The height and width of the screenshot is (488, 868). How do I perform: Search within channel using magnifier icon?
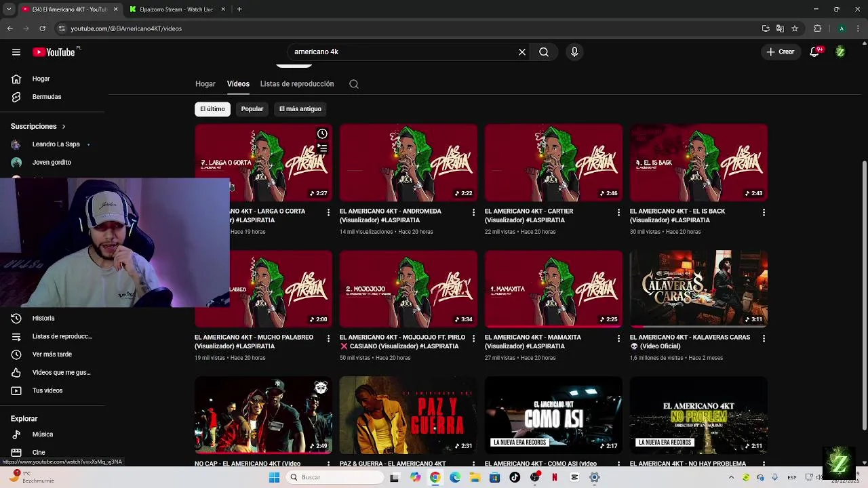[354, 84]
